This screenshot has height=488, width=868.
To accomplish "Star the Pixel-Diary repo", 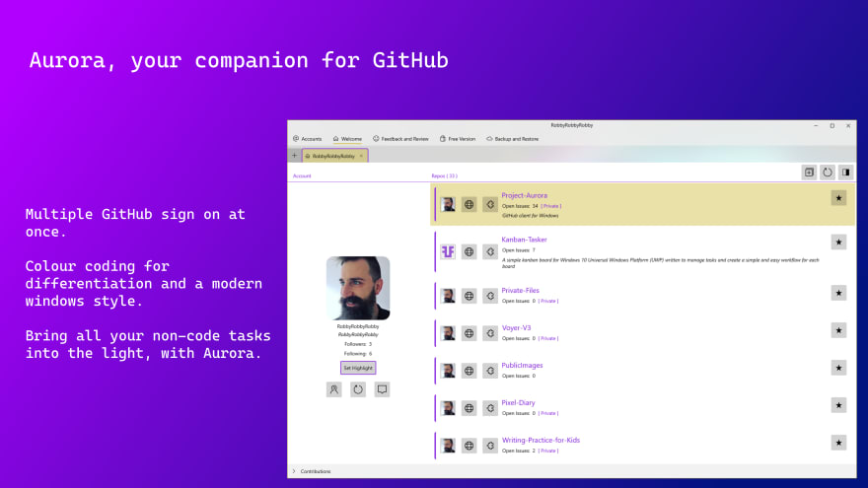I will (838, 405).
